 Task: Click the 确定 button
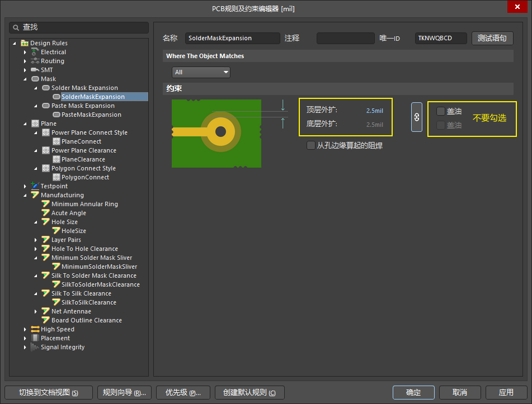pyautogui.click(x=413, y=392)
